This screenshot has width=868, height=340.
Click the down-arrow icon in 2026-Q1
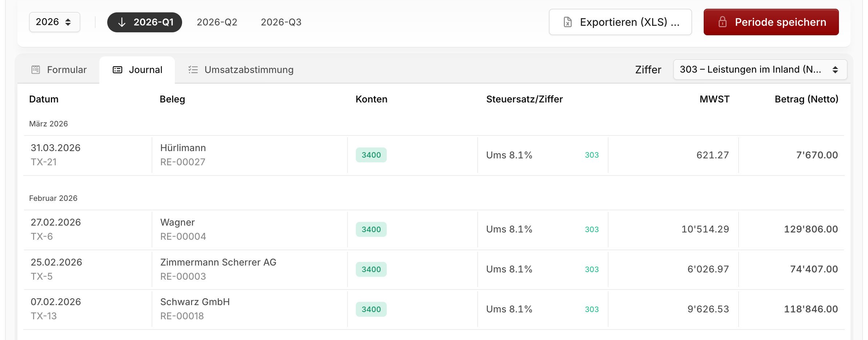tap(122, 22)
